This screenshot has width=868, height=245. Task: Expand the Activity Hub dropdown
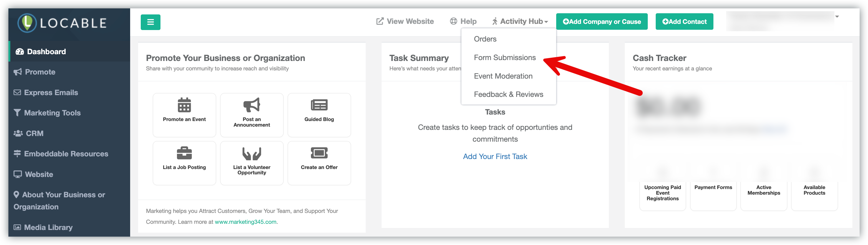[x=520, y=21]
